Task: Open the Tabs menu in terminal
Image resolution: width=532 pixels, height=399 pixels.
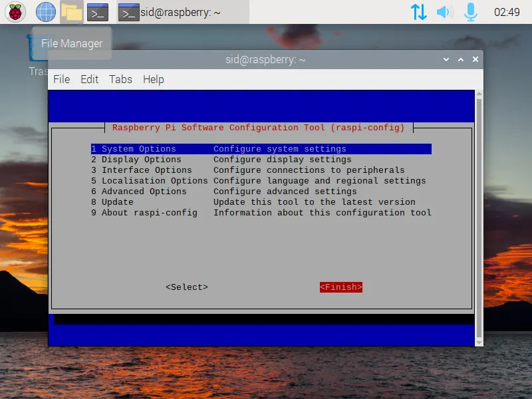Action: pos(120,79)
